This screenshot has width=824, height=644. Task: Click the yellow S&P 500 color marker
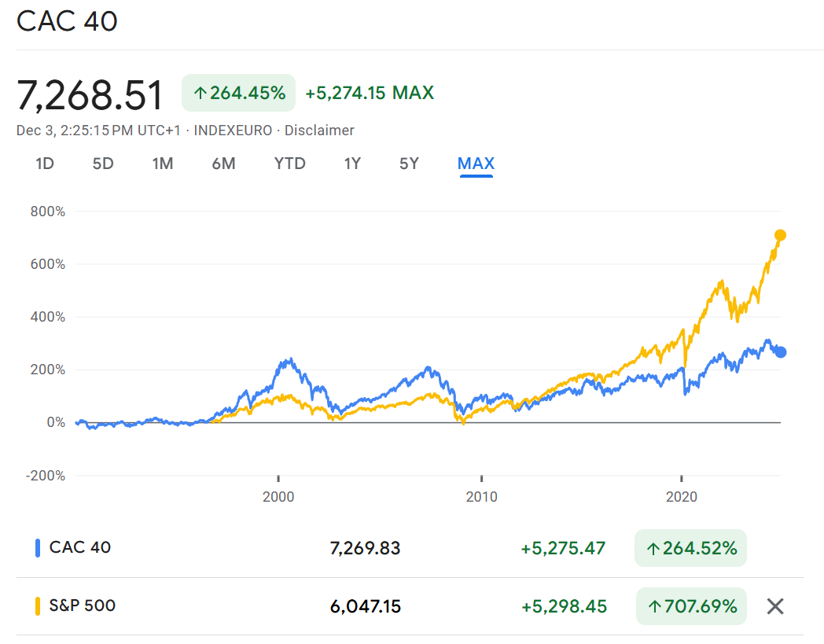pos(37,606)
